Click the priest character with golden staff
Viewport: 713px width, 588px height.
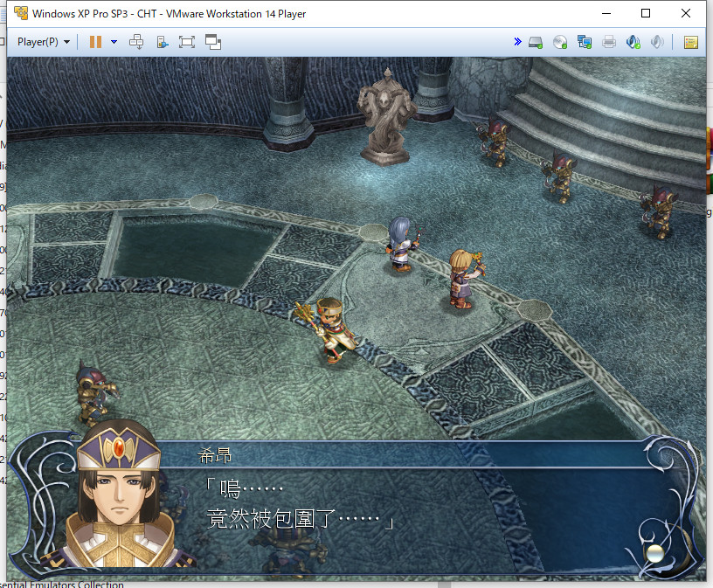[329, 329]
